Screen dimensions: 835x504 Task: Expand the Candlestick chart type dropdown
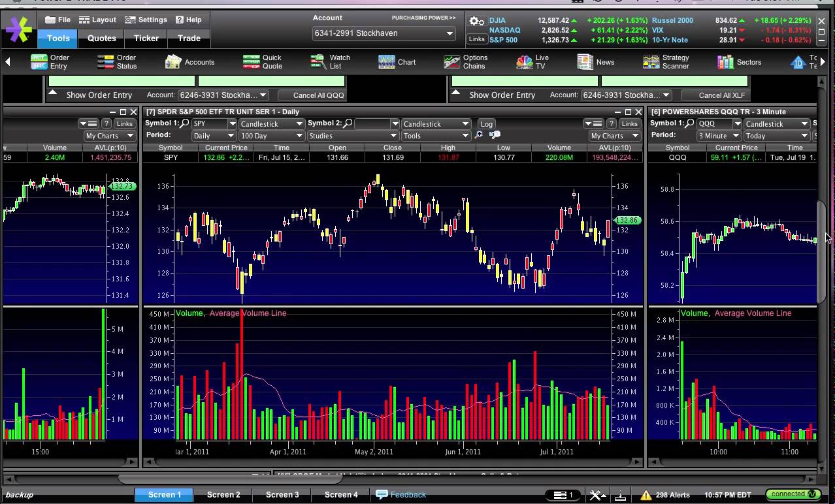click(x=271, y=123)
